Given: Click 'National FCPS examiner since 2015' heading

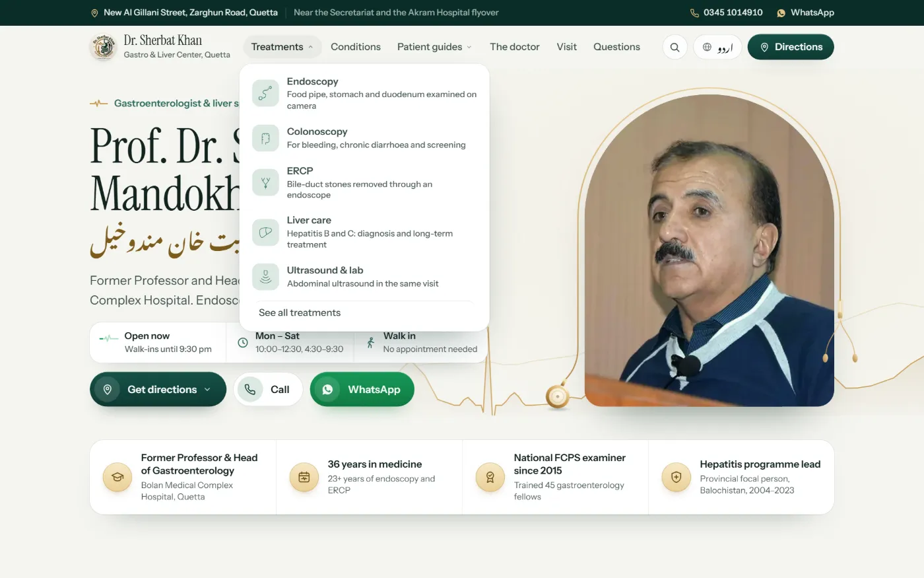Looking at the screenshot, I should tap(570, 464).
